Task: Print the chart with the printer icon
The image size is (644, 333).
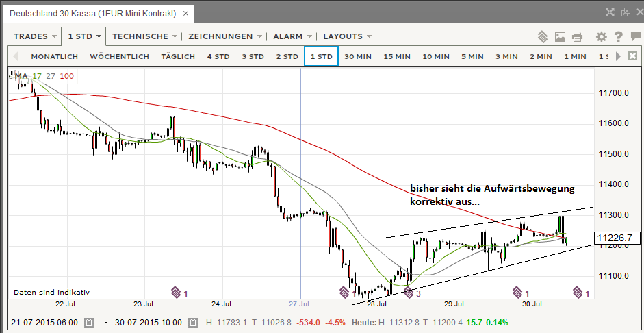Action: coord(577,36)
